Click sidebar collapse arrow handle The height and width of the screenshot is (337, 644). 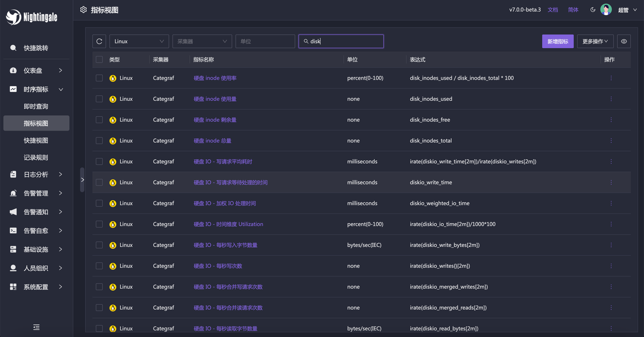[x=83, y=180]
